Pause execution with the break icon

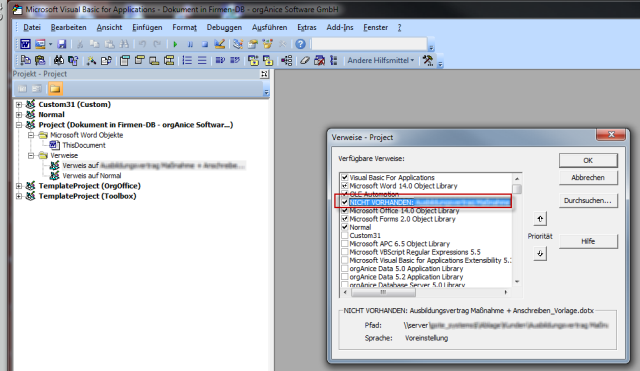coord(190,44)
